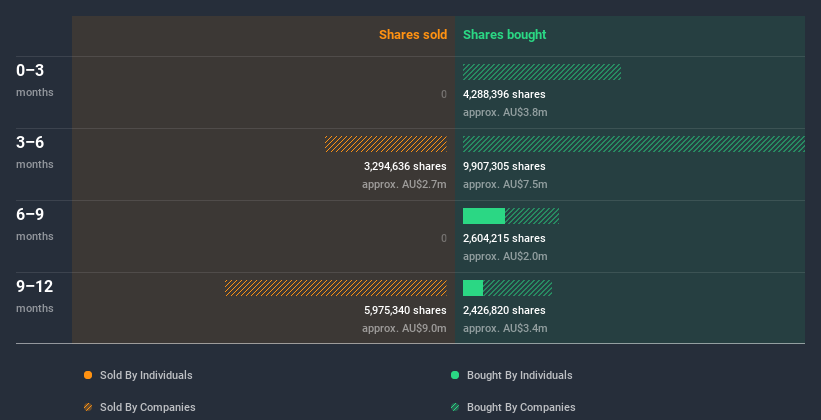The width and height of the screenshot is (821, 420).
Task: Click the 9,907,305 shares value
Action: click(x=504, y=166)
